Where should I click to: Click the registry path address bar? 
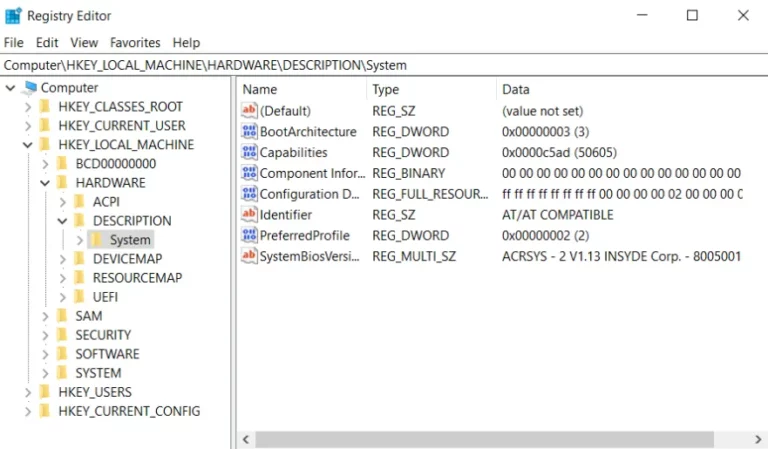(x=384, y=65)
